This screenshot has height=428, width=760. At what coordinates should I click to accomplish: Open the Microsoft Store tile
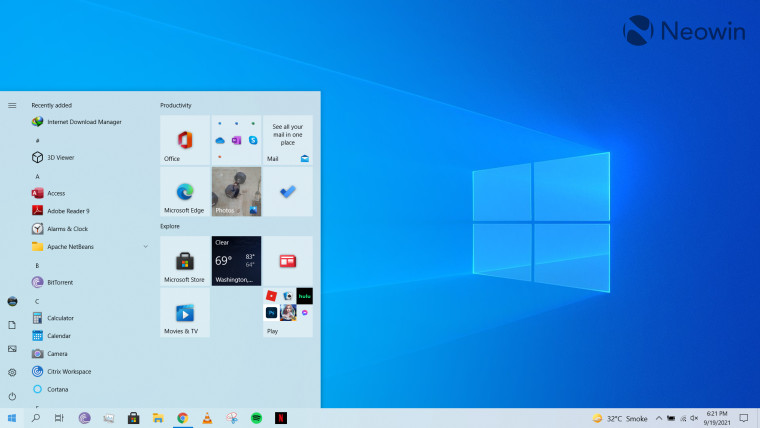(185, 261)
